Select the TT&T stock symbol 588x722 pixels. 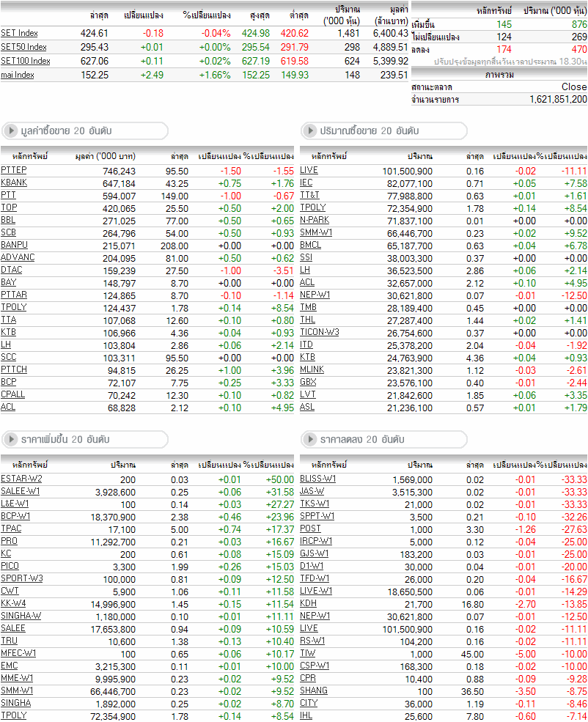coord(309,195)
